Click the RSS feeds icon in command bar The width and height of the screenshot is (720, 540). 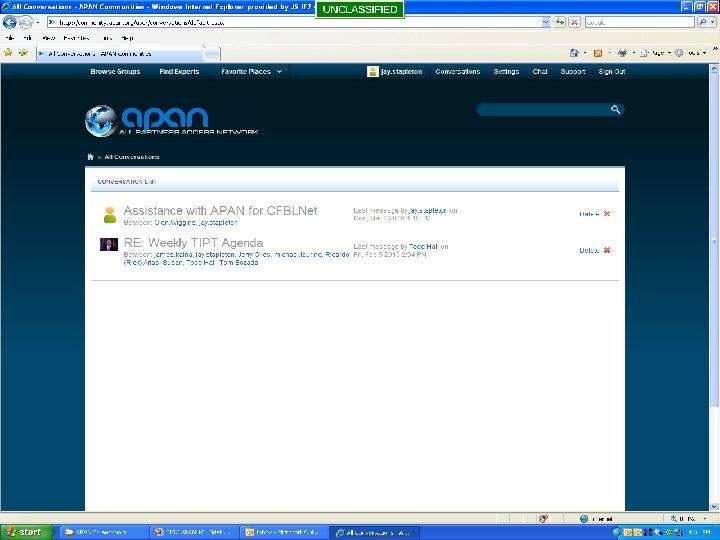[x=598, y=53]
